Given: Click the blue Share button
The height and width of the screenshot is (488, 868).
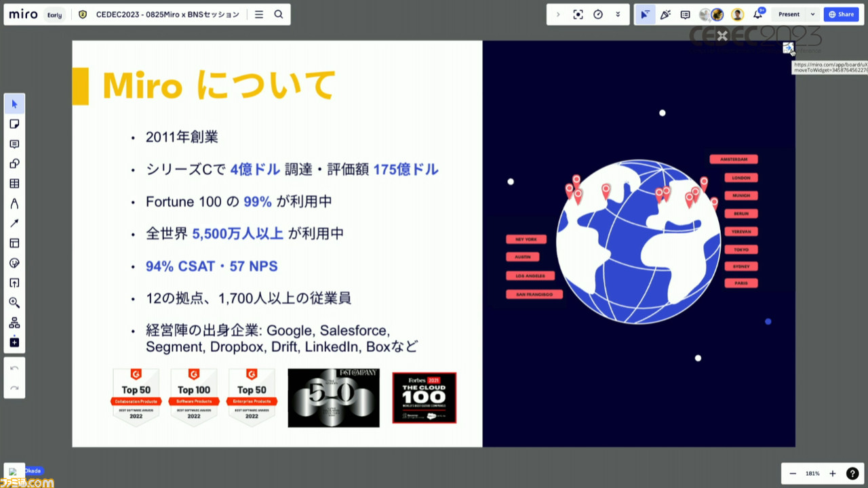Looking at the screenshot, I should point(841,14).
